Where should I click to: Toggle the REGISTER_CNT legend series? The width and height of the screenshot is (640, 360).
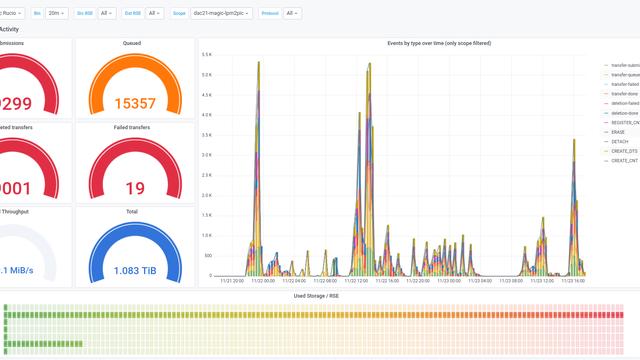(625, 122)
